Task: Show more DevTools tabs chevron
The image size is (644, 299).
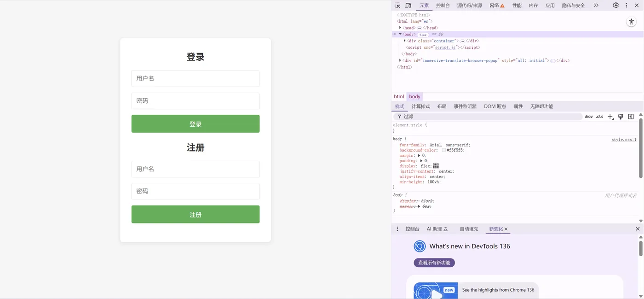Action: 596,6
